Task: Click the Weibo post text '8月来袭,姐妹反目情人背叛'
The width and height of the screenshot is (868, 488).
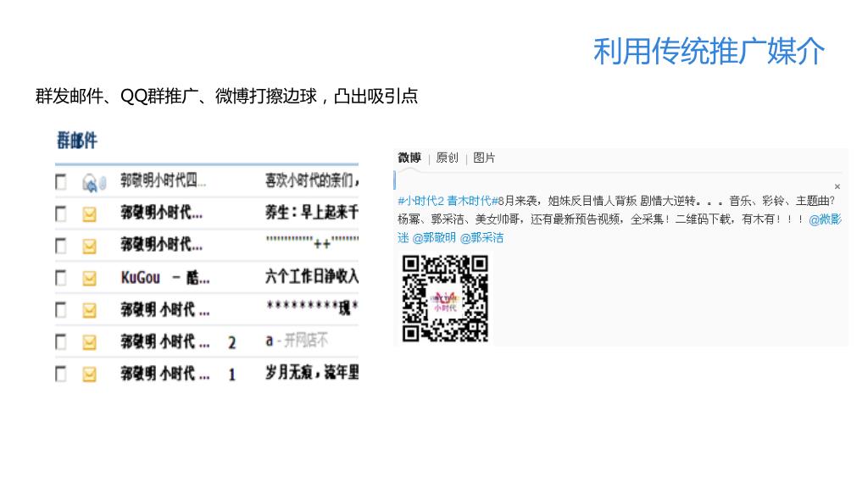Action: point(567,201)
